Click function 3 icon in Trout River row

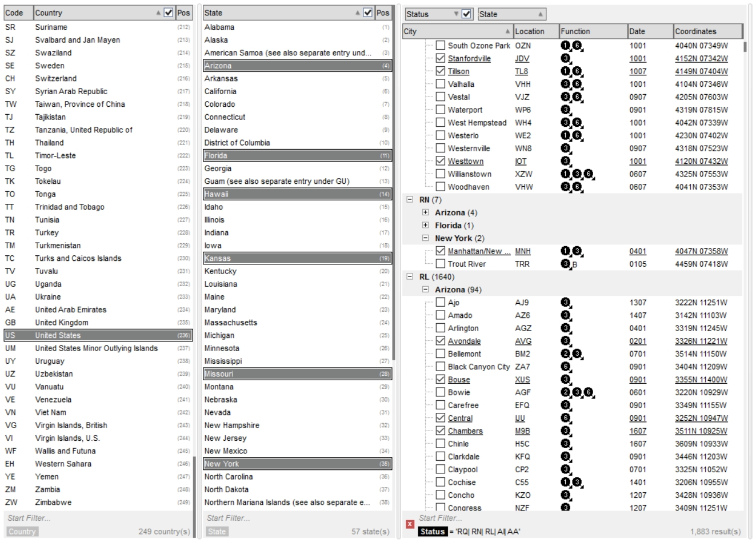click(565, 264)
